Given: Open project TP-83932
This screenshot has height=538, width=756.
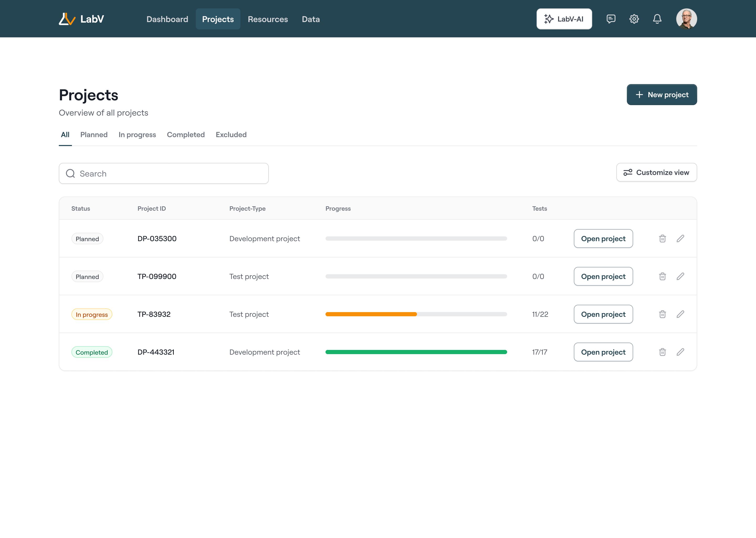Looking at the screenshot, I should [603, 314].
